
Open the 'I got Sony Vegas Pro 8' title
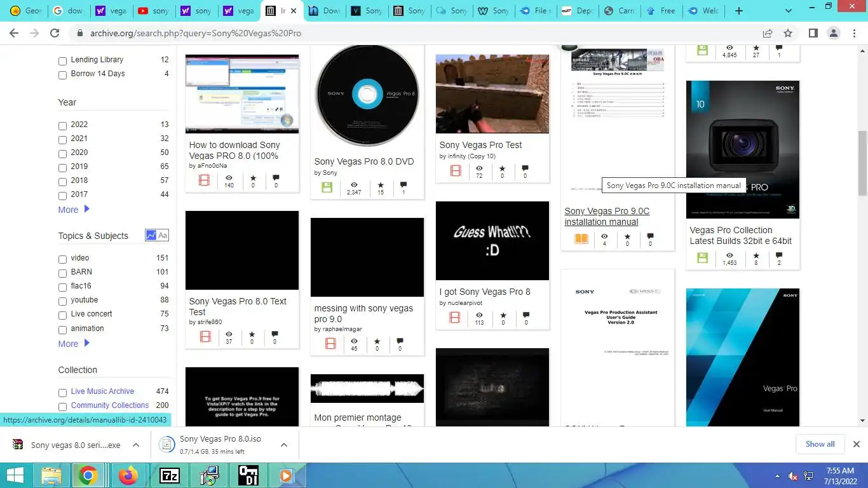click(485, 292)
